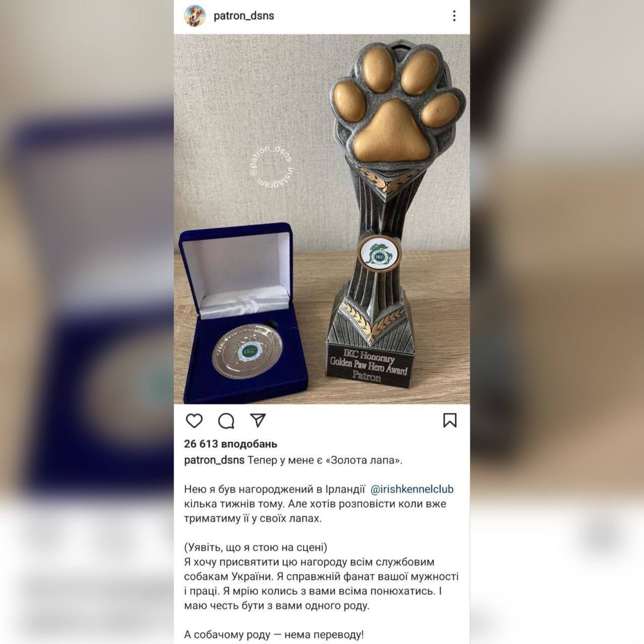Image resolution: width=644 pixels, height=644 pixels.
Task: Click the final line 'А собачому роду — нема переводу!'
Action: tap(274, 634)
